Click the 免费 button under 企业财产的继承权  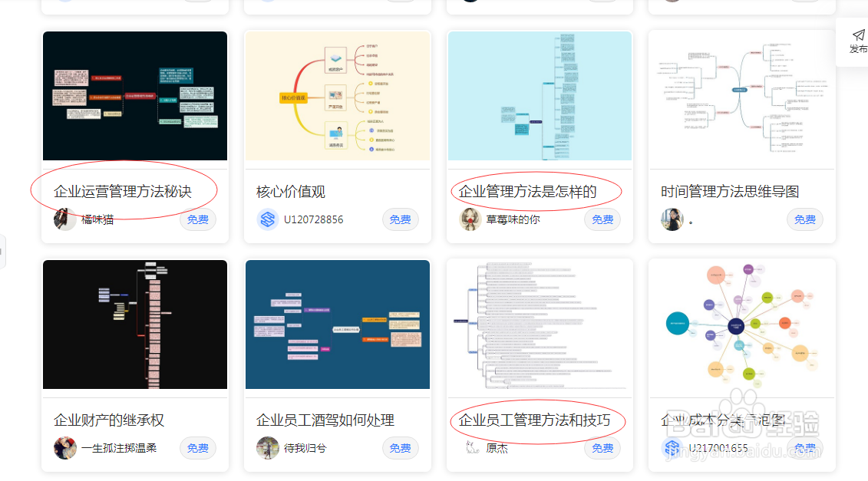pos(197,447)
